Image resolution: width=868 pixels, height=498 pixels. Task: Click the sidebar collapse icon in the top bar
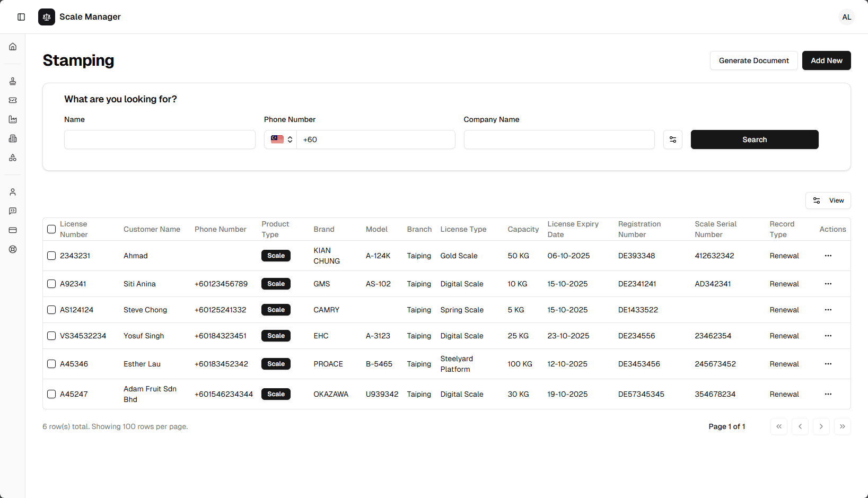21,16
